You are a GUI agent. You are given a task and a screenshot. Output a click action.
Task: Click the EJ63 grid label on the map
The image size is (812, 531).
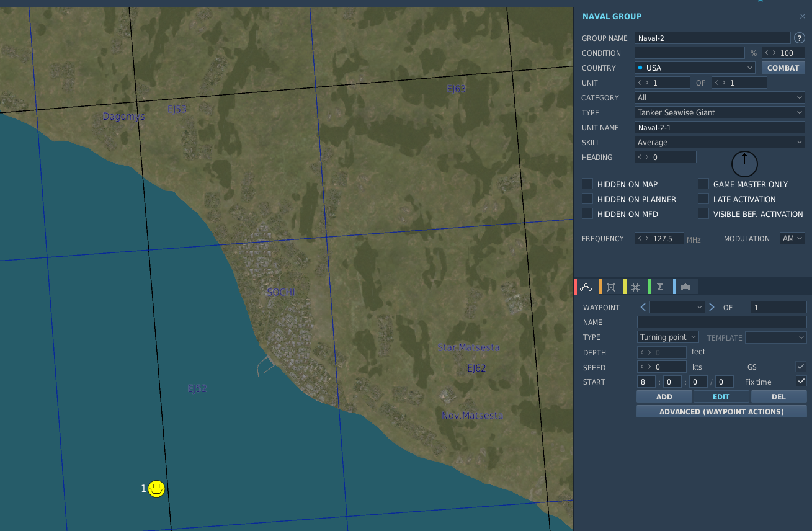click(x=457, y=89)
